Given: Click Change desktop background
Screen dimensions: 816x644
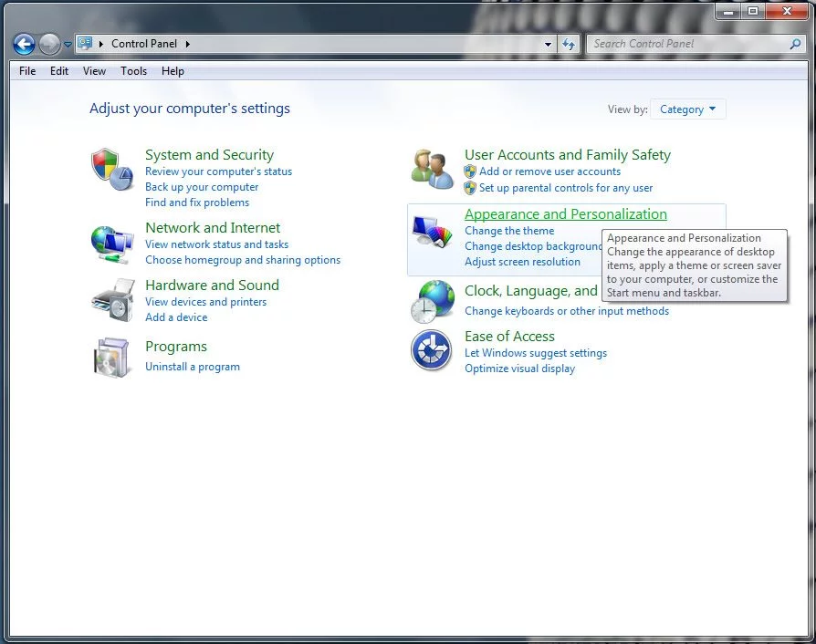Looking at the screenshot, I should [x=533, y=246].
